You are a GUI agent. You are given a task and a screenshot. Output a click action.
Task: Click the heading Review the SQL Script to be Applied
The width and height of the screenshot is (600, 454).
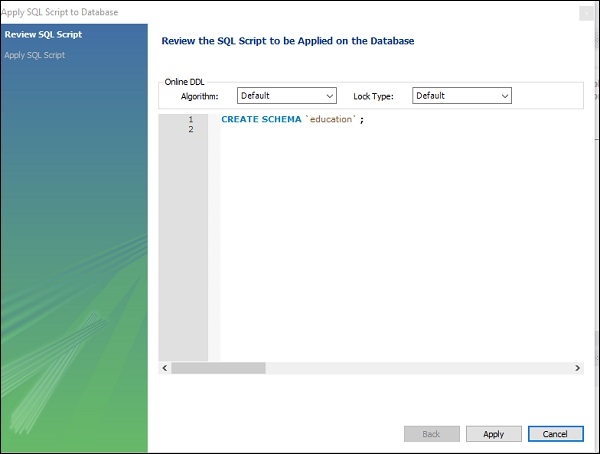pos(288,41)
